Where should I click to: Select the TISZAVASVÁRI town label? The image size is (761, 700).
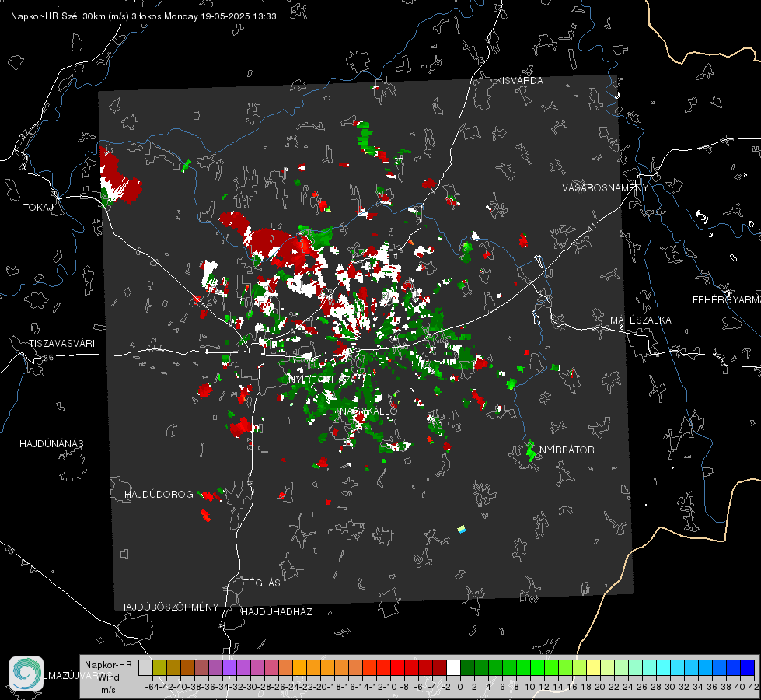click(x=61, y=344)
